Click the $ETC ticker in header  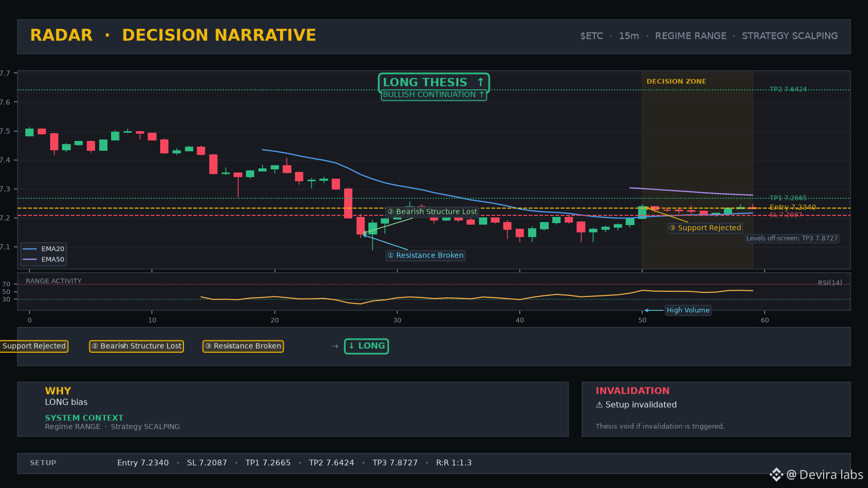coord(592,36)
